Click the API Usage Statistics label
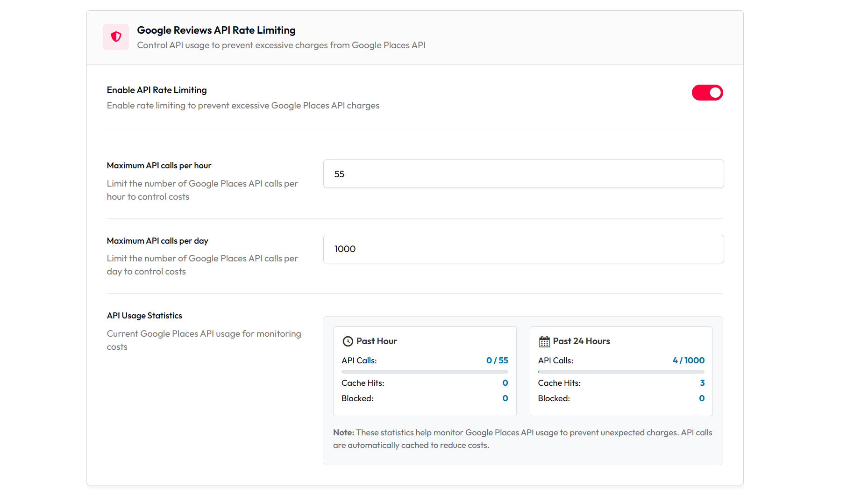The height and width of the screenshot is (498, 868). [x=144, y=316]
